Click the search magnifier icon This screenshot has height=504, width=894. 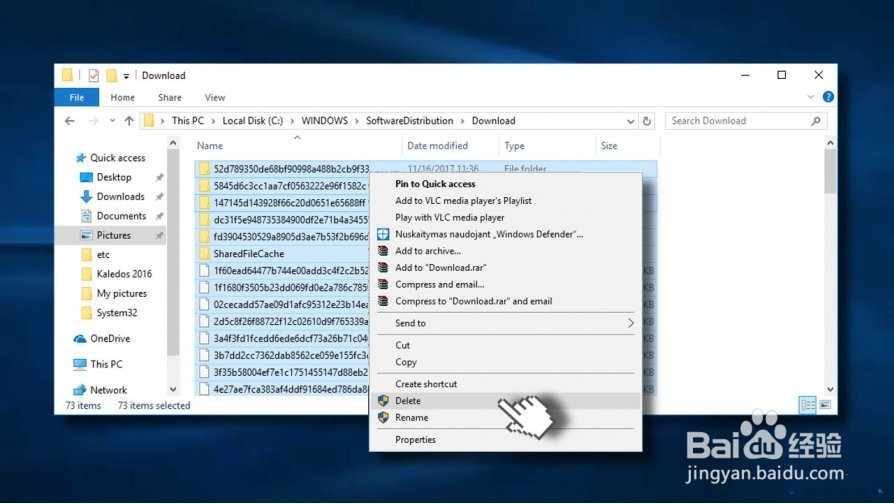pyautogui.click(x=816, y=121)
